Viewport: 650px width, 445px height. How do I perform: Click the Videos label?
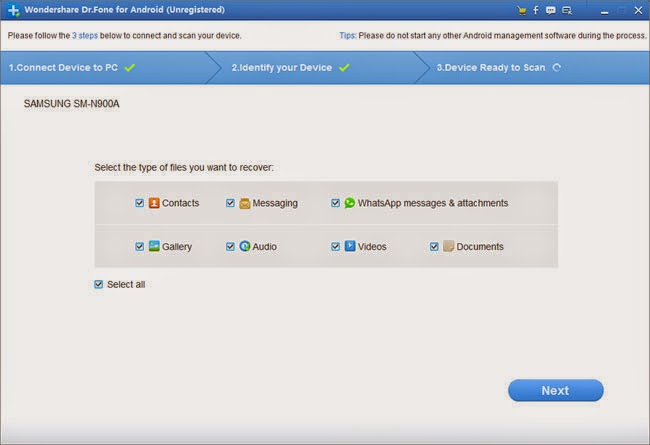point(372,246)
